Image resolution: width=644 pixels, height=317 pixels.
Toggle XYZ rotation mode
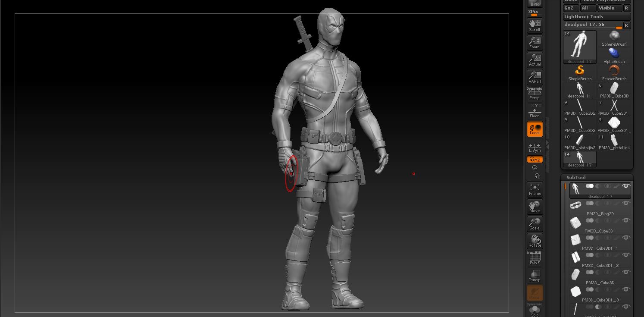point(535,160)
